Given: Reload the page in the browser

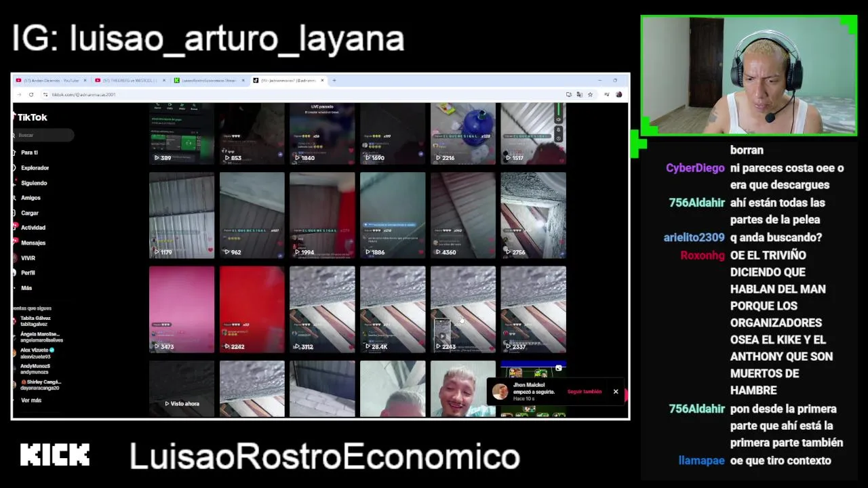Looking at the screenshot, I should [31, 95].
